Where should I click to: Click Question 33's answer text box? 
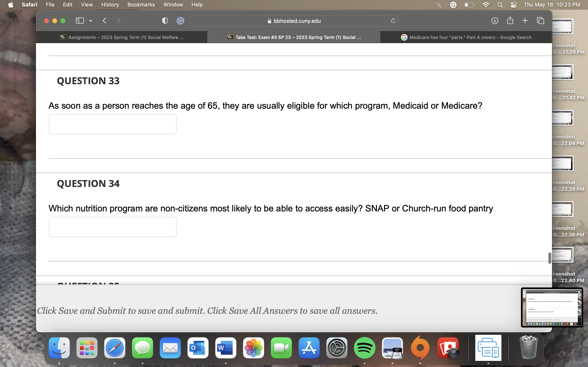(x=112, y=124)
